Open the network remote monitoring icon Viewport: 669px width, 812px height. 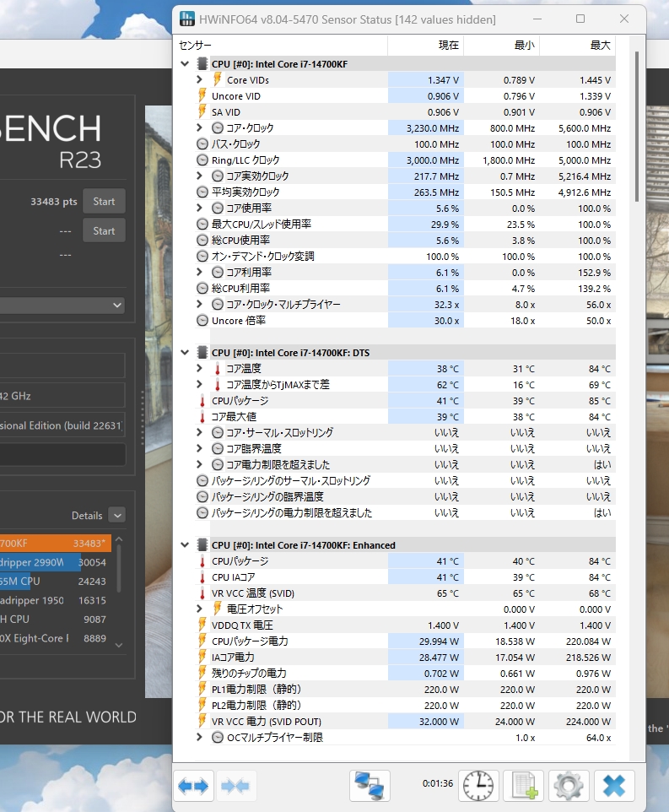click(369, 786)
